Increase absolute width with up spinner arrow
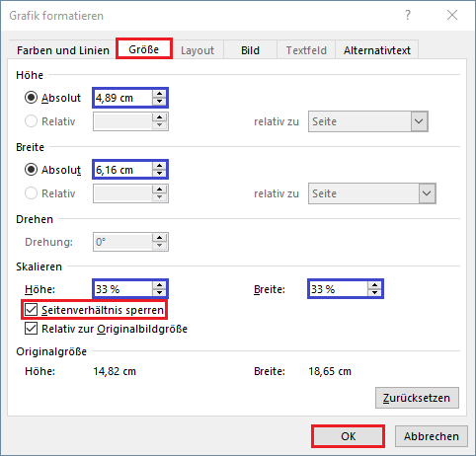Viewport: 476px width, 456px height. 159,166
